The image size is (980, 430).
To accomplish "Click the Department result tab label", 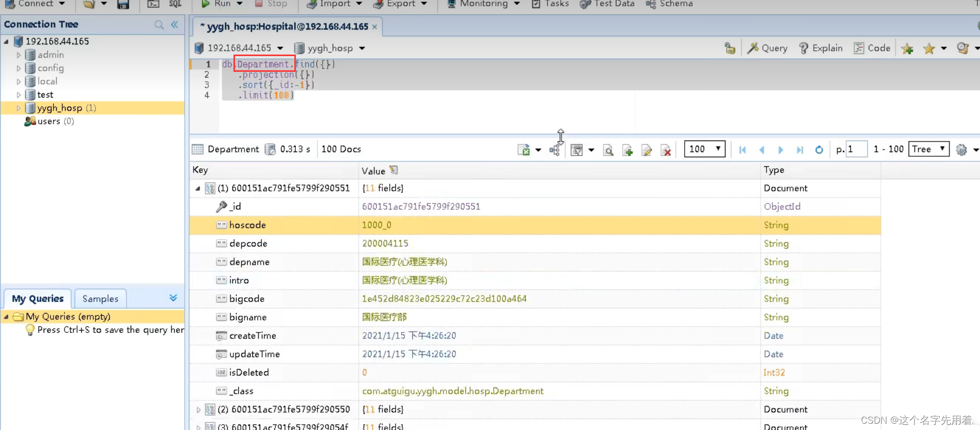I will [x=233, y=149].
